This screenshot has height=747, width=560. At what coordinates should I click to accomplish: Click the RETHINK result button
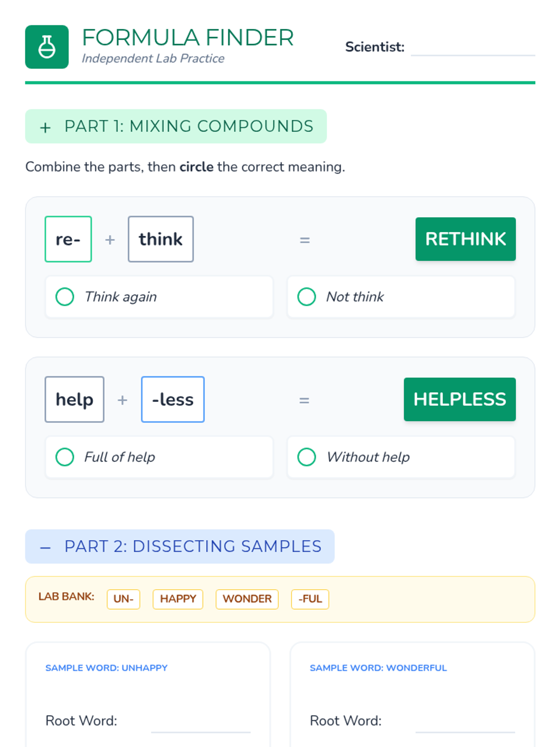coord(466,239)
